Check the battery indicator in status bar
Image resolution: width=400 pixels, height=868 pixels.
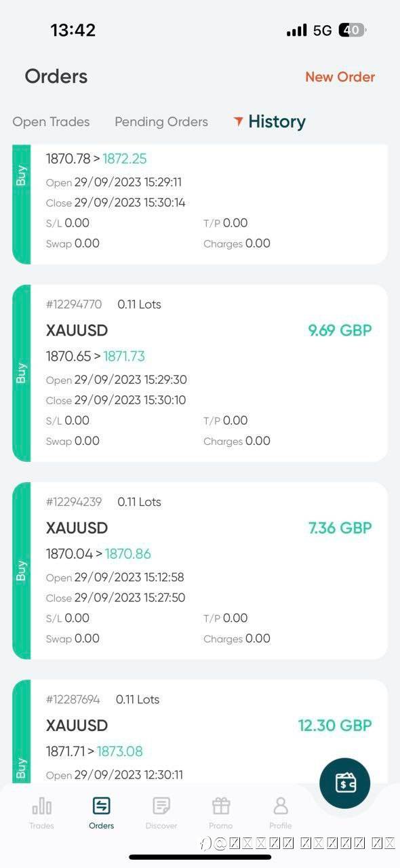coord(353,30)
